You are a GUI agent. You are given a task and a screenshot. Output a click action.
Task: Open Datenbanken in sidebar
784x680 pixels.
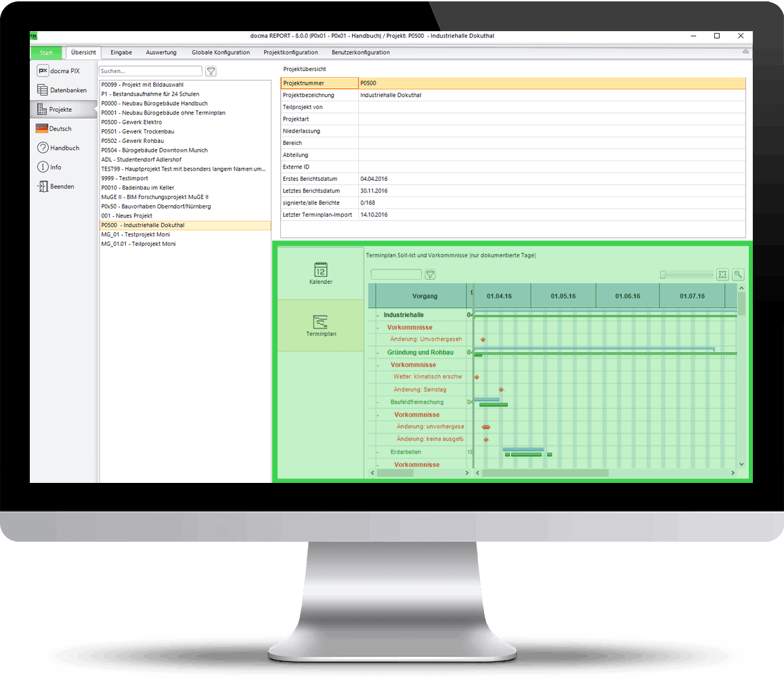pos(62,90)
